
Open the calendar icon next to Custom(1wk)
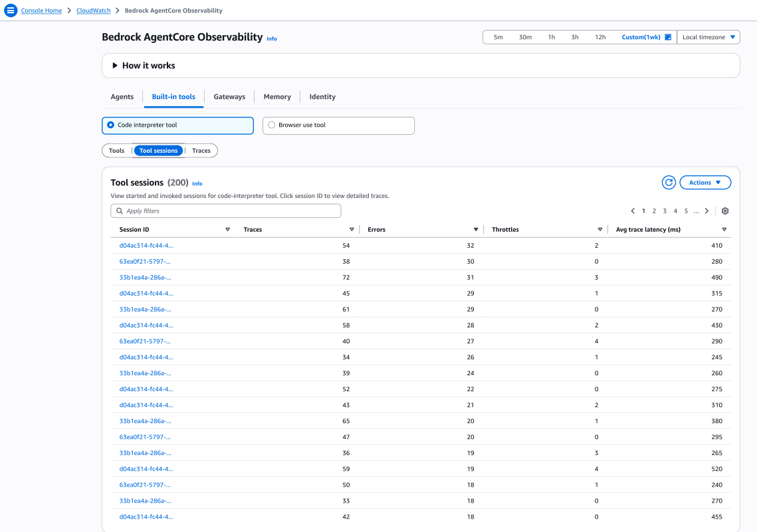(x=669, y=37)
